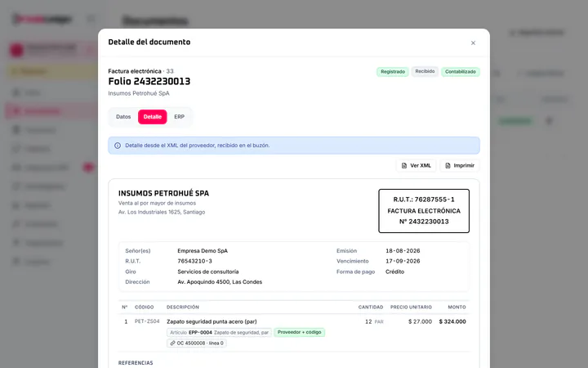The width and height of the screenshot is (588, 368).
Task: Click the PET-ZS04 product code
Action: (x=147, y=321)
